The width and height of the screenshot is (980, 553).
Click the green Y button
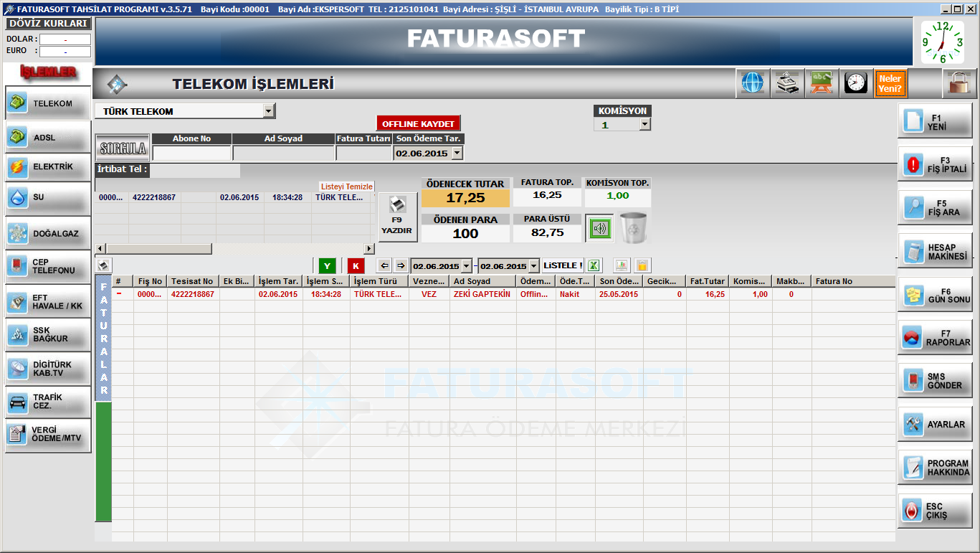coord(327,265)
